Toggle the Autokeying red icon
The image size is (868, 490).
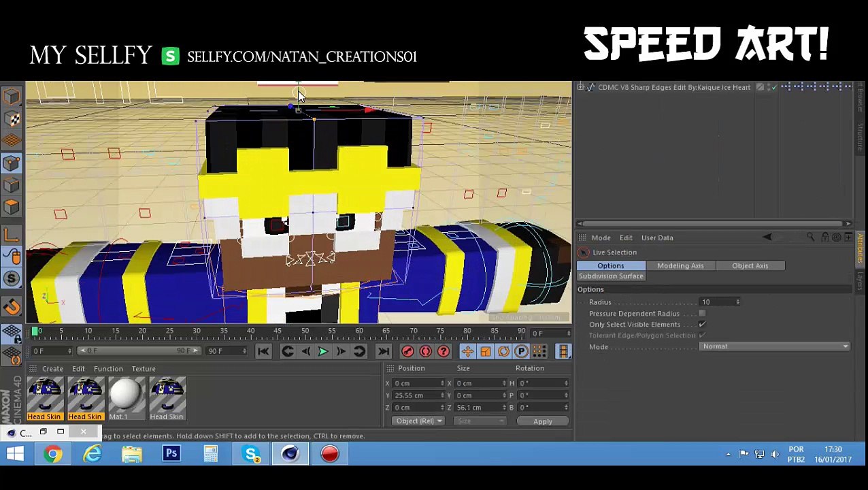[x=425, y=351]
